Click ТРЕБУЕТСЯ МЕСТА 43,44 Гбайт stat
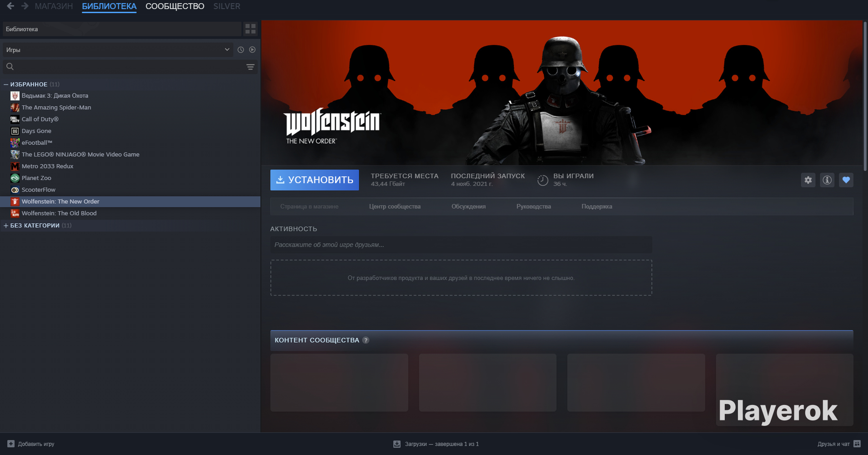The image size is (868, 455). [405, 180]
